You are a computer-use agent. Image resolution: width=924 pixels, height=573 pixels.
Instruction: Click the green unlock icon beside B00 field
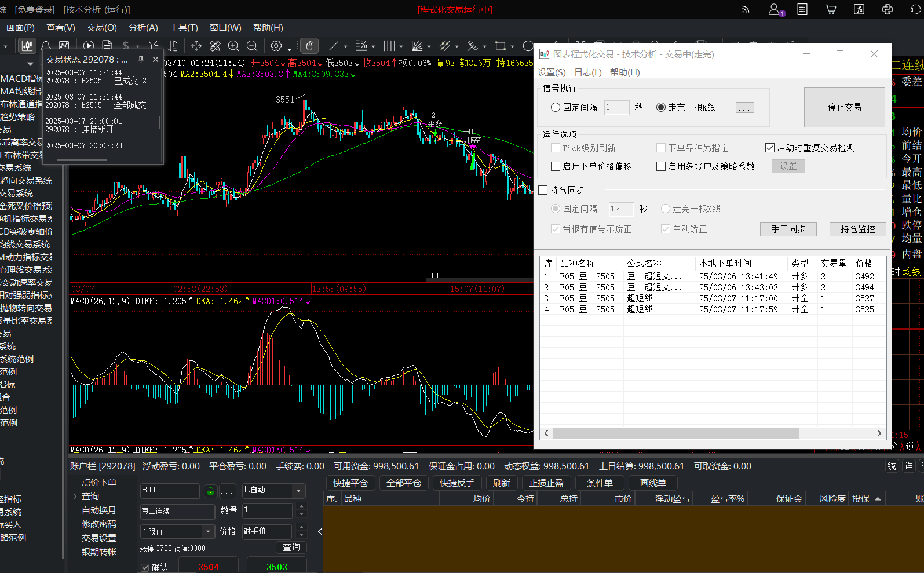[210, 491]
